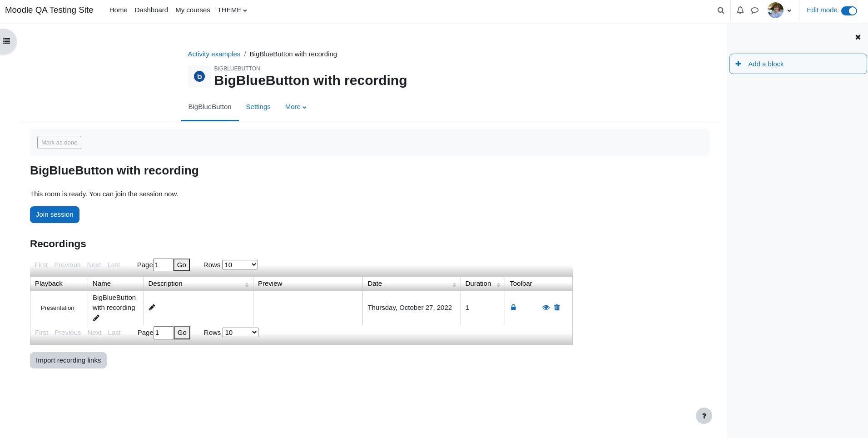This screenshot has width=868, height=438.
Task: Close the block drawer
Action: [x=858, y=37]
